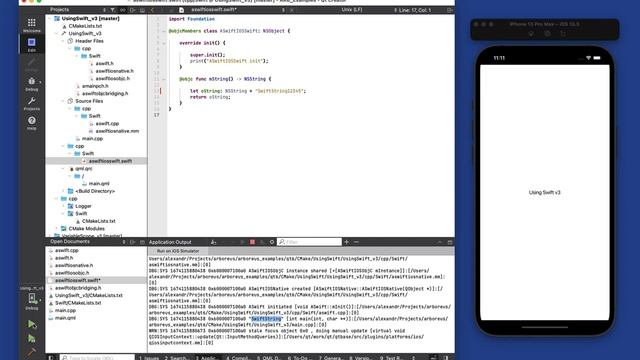Select the Run on iOS Simulator output tab
640x360 pixels.
pos(178,251)
